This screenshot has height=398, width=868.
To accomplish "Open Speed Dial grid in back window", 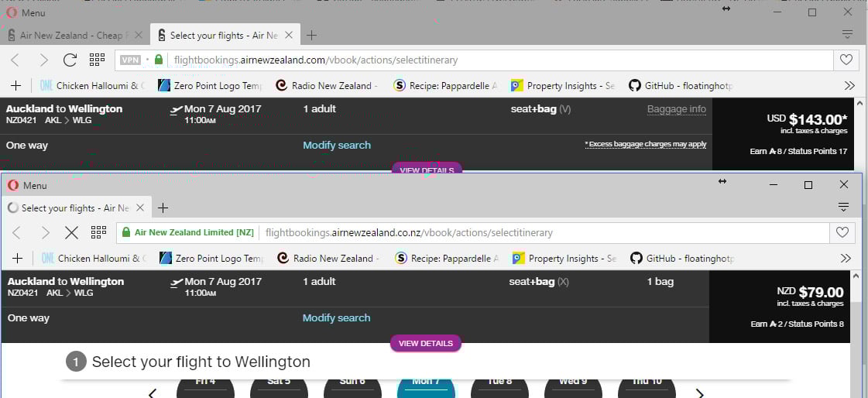I will [x=97, y=59].
